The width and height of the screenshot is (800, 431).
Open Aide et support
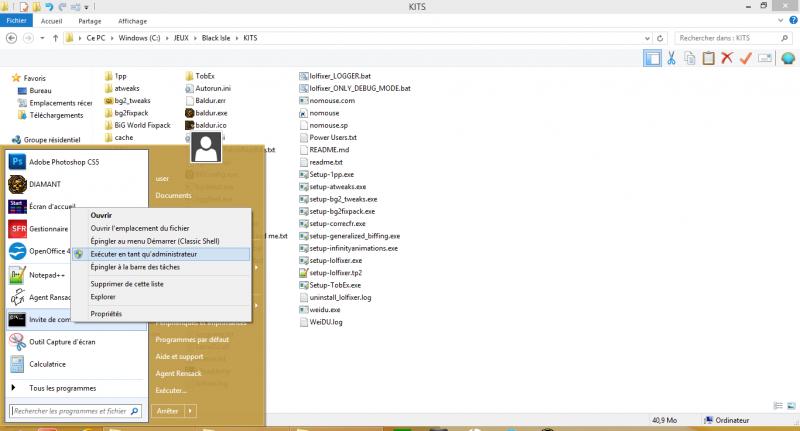tap(179, 357)
